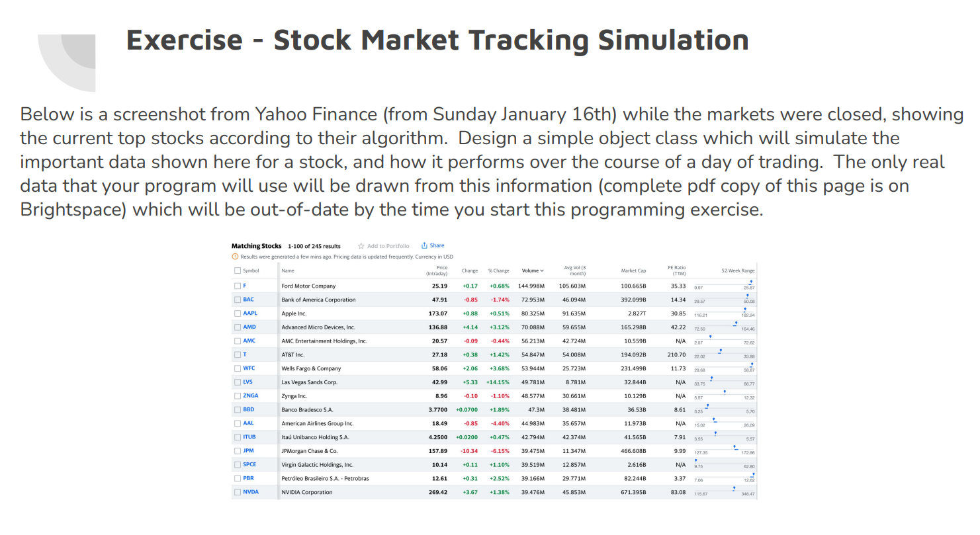Click the AMC 52 week range indicator

711,337
